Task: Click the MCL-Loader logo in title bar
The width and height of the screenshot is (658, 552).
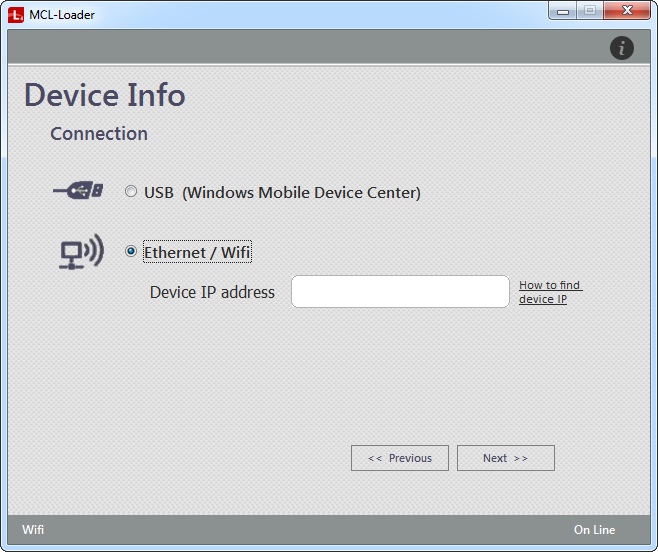Action: click(x=15, y=14)
